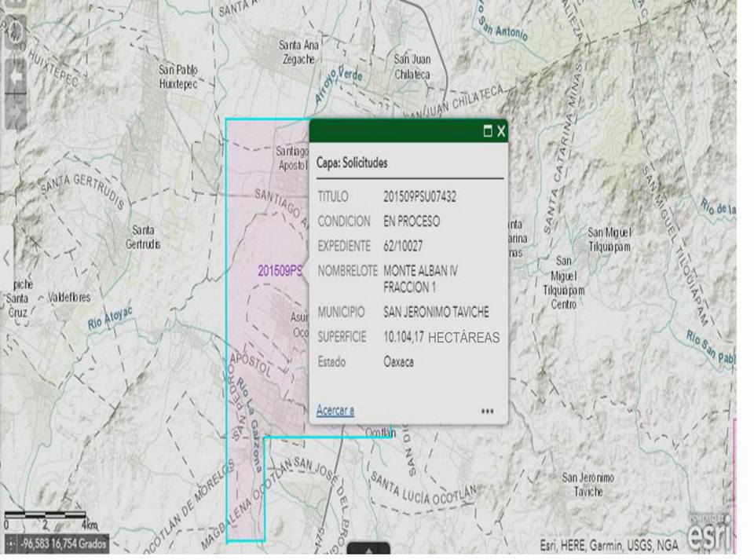
Task: Click the San Pablo Huixtepec town label
Action: (x=178, y=76)
